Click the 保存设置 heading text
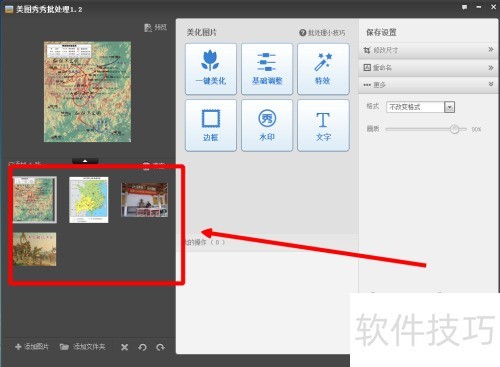Viewport: 500px width, 367px height. 381,32
